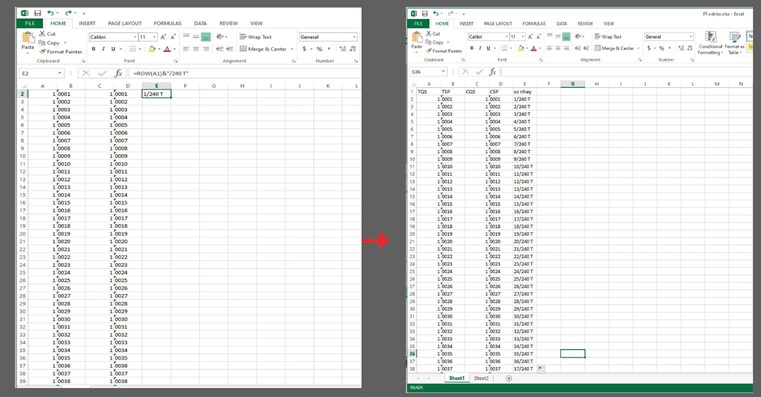Open INSERT tab in left Excel window
Screen dimensions: 761x397
(x=87, y=23)
